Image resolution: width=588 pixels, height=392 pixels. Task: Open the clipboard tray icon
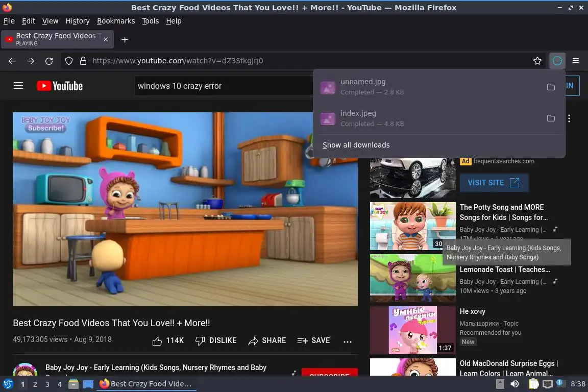(533, 384)
